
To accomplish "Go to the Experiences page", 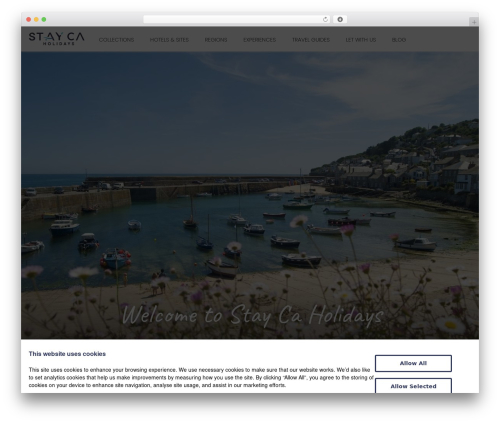I will pyautogui.click(x=260, y=40).
